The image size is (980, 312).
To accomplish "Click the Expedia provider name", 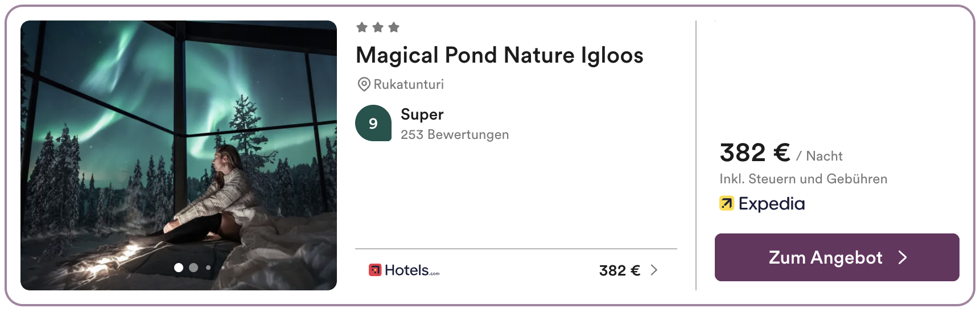I will point(772,203).
